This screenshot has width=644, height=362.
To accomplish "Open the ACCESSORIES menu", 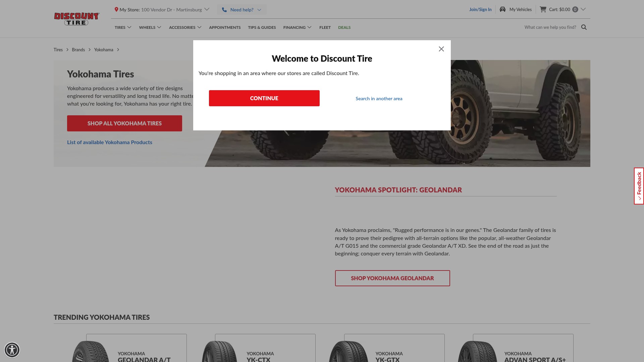I will [182, 27].
